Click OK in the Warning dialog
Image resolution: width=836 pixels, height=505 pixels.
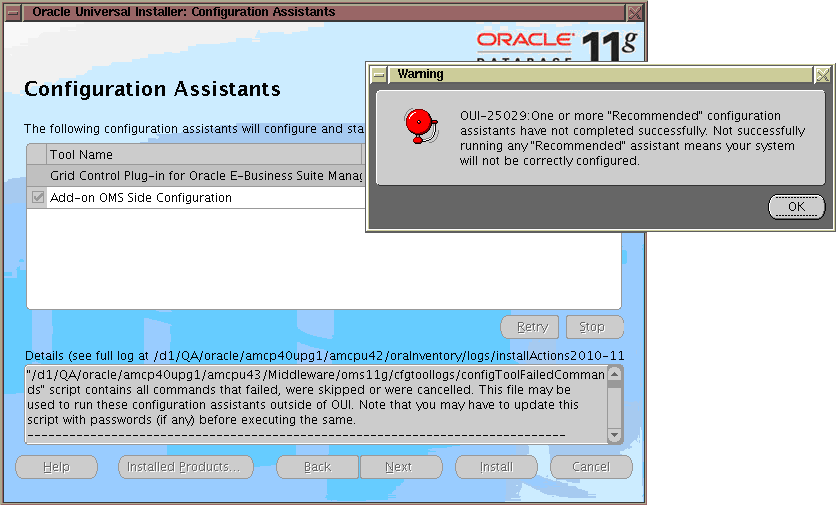pyautogui.click(x=796, y=207)
